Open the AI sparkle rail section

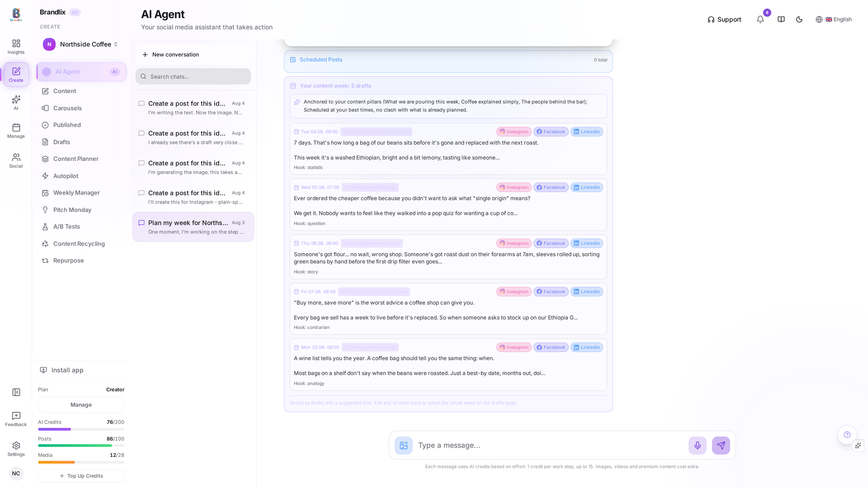click(16, 103)
